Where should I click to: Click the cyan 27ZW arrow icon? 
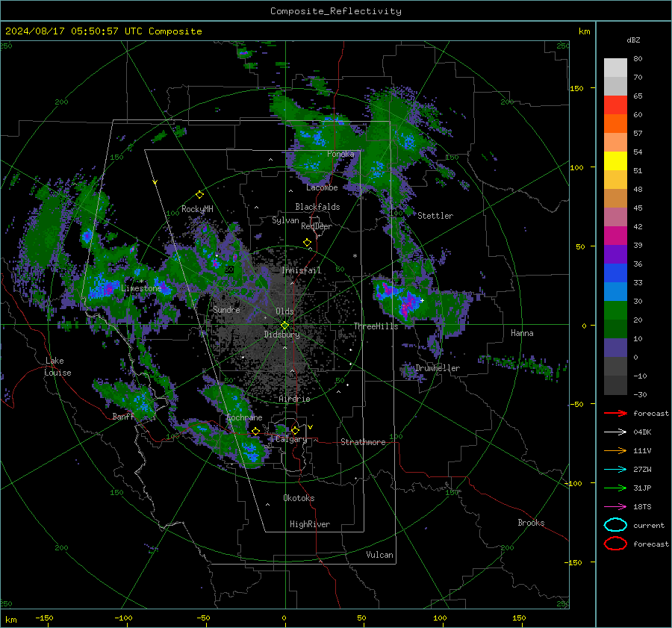coord(615,469)
